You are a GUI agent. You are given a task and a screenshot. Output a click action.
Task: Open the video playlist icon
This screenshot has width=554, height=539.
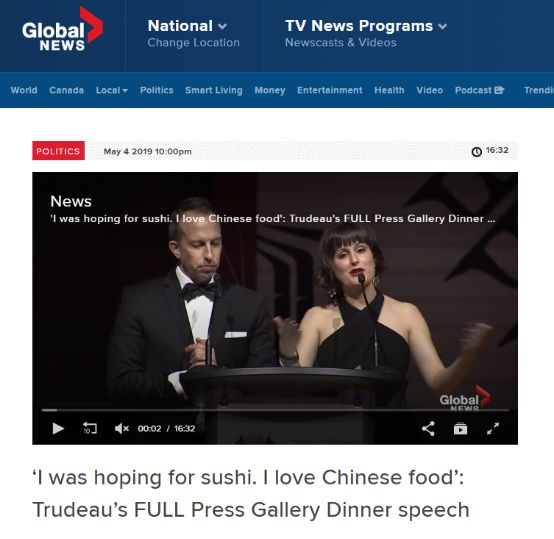click(460, 428)
